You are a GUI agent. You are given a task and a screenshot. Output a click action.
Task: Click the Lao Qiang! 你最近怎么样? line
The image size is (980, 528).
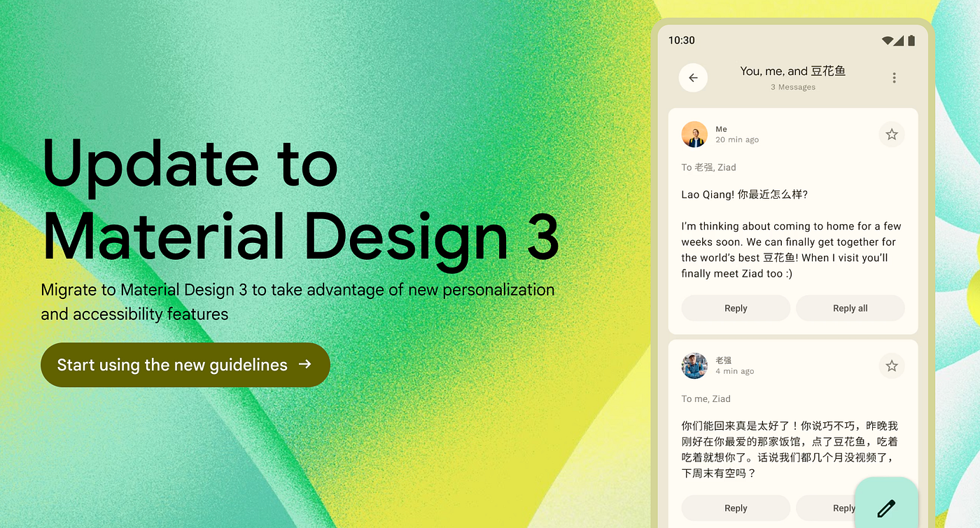point(744,194)
